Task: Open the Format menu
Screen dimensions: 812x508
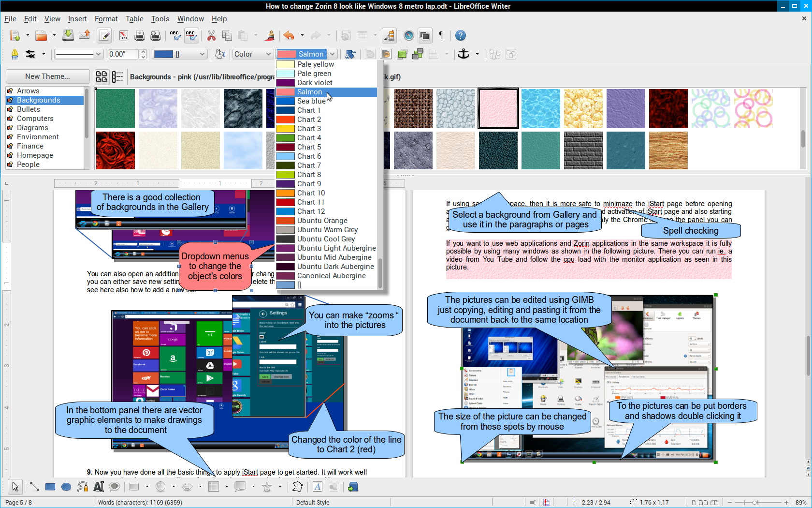Action: click(106, 19)
